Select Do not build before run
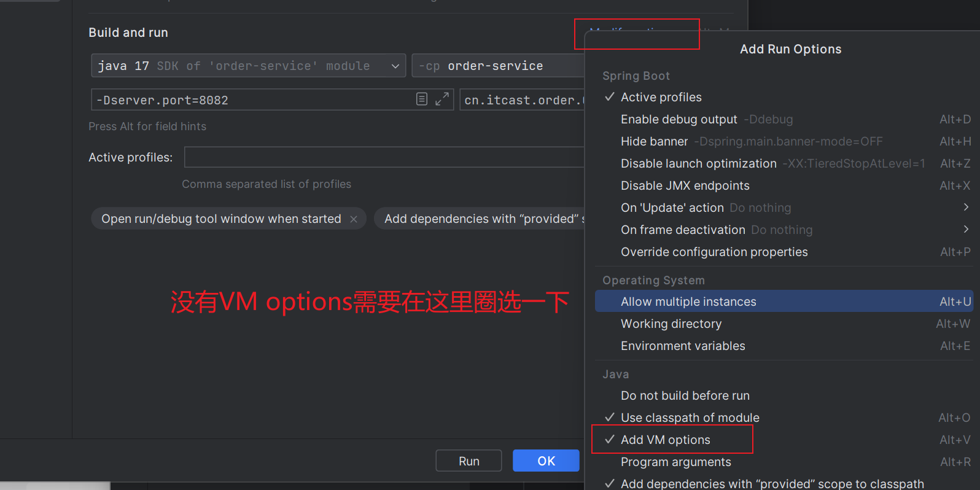This screenshot has height=490, width=980. click(x=784, y=395)
